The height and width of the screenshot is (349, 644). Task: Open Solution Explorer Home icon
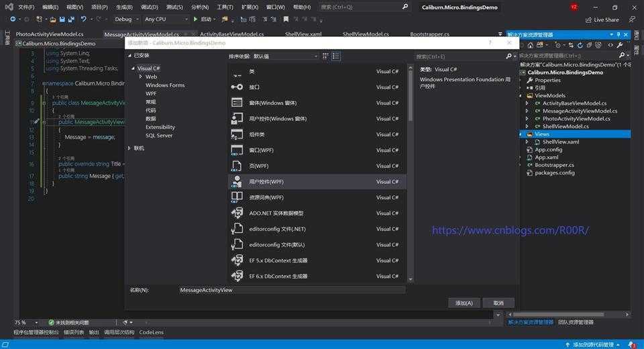coord(531,45)
